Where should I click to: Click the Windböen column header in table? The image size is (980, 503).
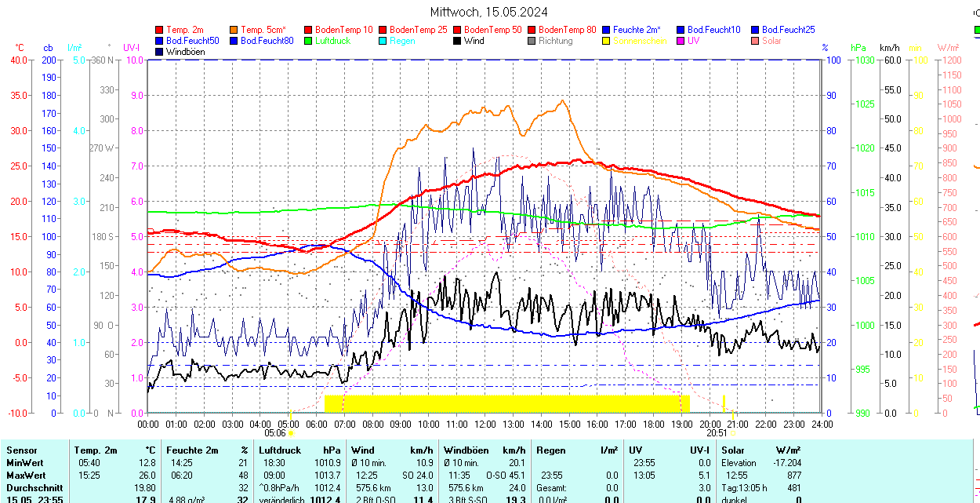(x=465, y=450)
